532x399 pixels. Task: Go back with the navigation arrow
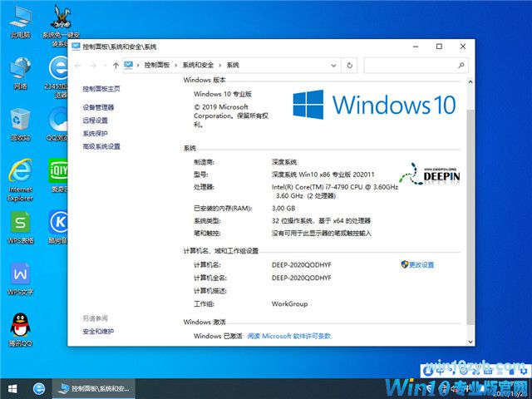[x=77, y=66]
